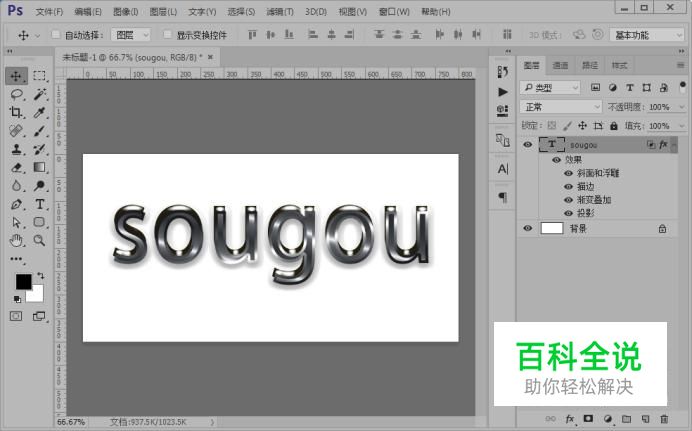Select the Magic Wand tool
The width and height of the screenshot is (692, 431).
pyautogui.click(x=39, y=94)
